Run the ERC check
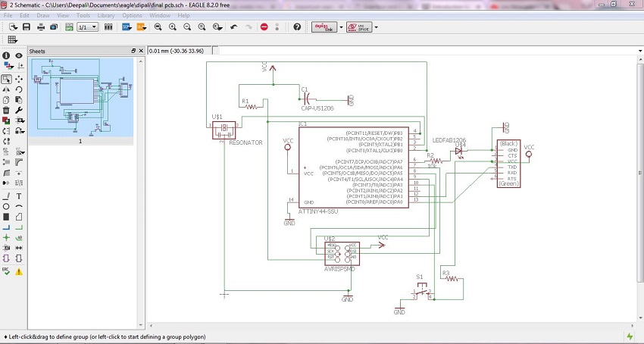Viewport: 644px width, 344px height. [6, 271]
